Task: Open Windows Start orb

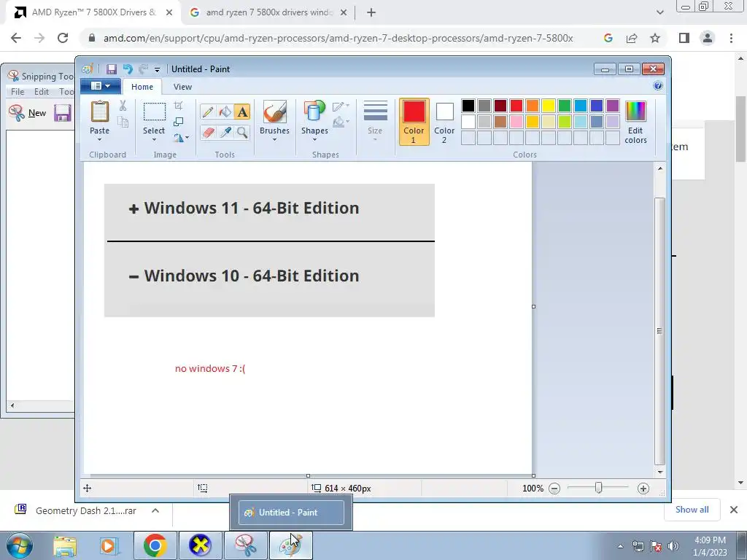Action: [x=19, y=545]
